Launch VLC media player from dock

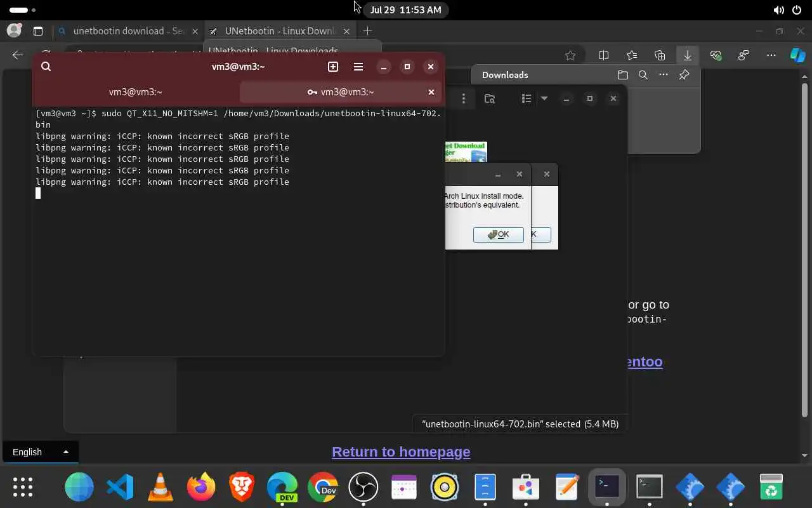(160, 487)
